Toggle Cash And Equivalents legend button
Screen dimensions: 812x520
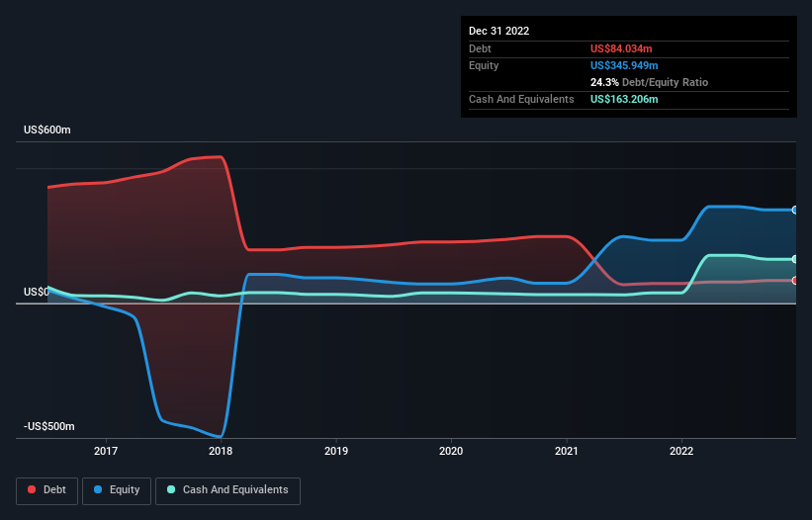[227, 490]
